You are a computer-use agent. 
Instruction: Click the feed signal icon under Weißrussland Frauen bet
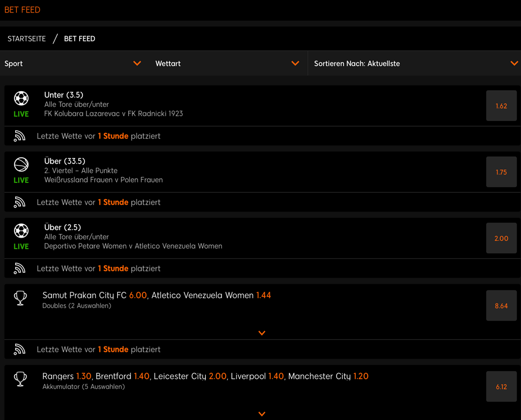click(20, 202)
